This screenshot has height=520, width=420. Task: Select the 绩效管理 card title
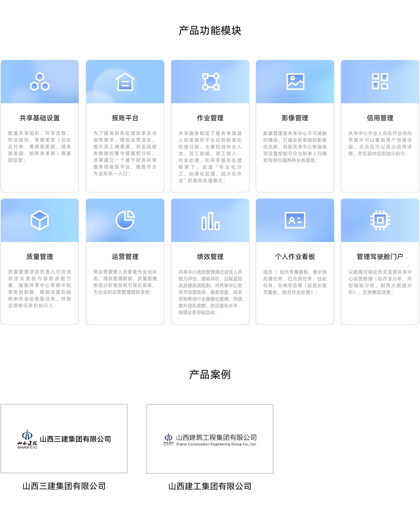pos(210,257)
